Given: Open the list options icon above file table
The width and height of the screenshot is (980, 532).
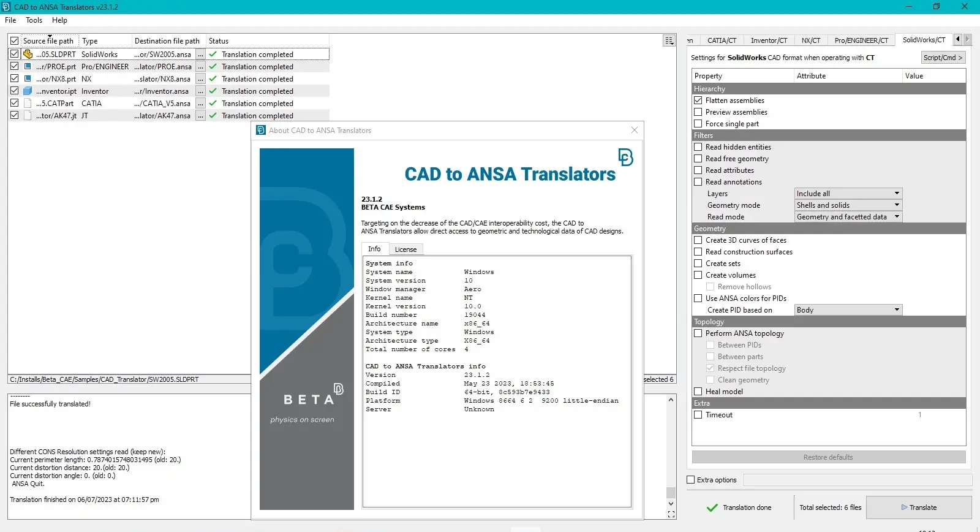Looking at the screenshot, I should click(669, 40).
